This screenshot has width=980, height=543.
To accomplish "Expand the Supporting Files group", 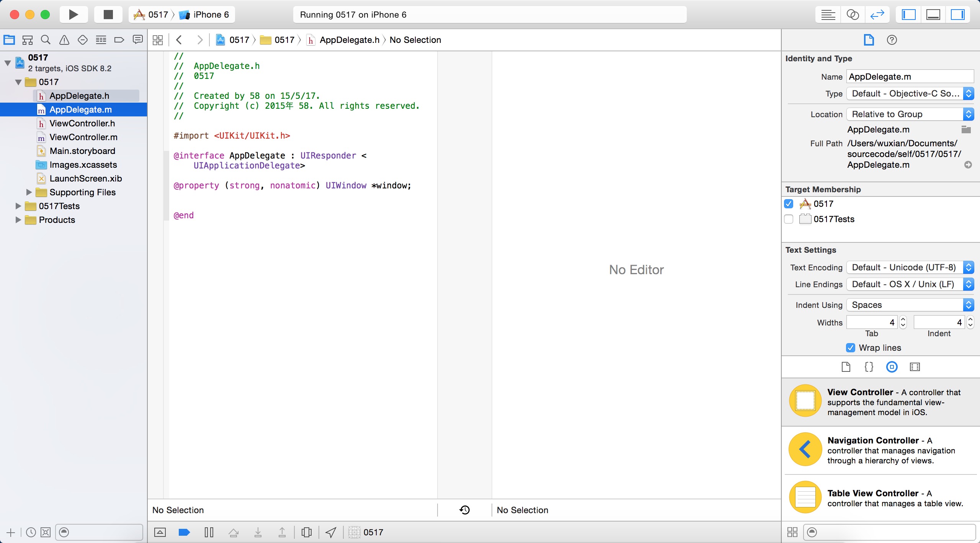I will [x=29, y=192].
